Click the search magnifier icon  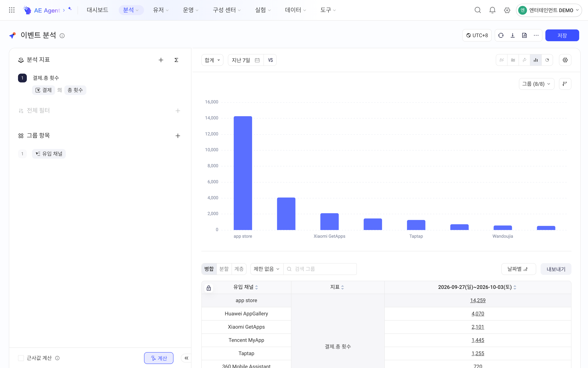(478, 10)
